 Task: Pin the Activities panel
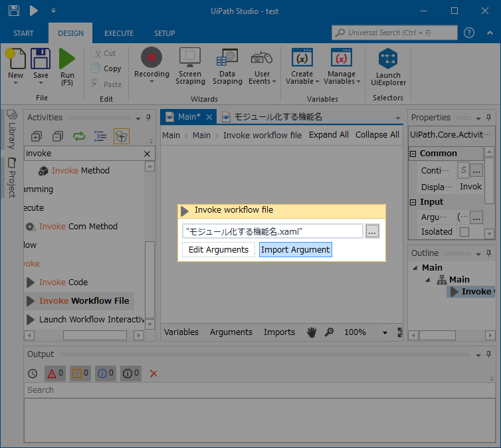pos(149,118)
